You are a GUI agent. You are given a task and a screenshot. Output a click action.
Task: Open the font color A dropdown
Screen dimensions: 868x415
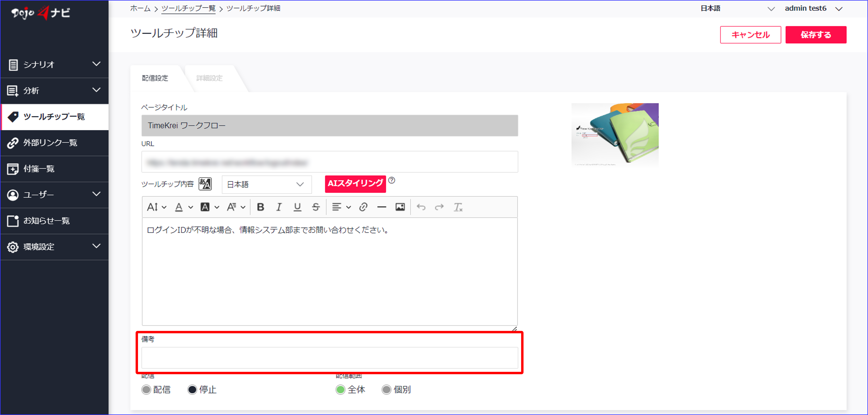coord(184,207)
